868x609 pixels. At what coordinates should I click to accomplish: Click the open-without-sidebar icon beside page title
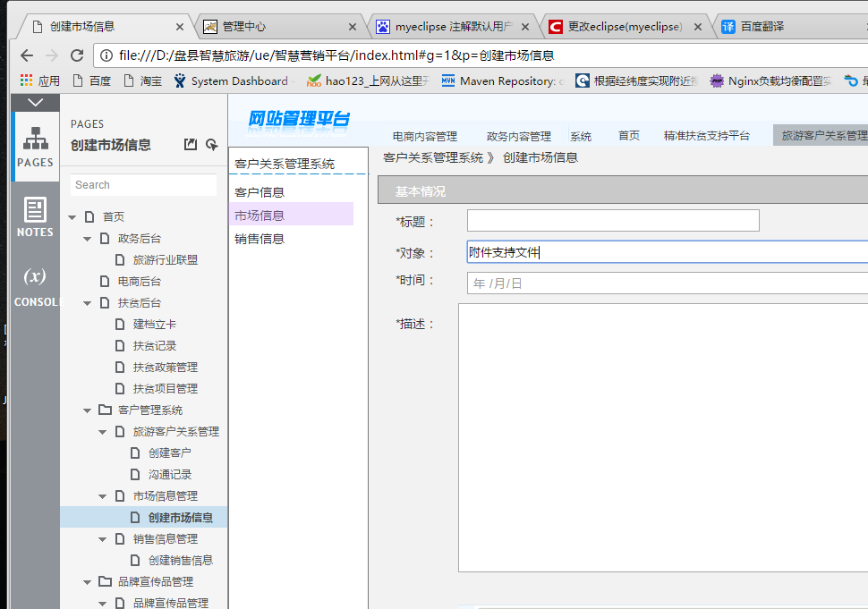(190, 145)
